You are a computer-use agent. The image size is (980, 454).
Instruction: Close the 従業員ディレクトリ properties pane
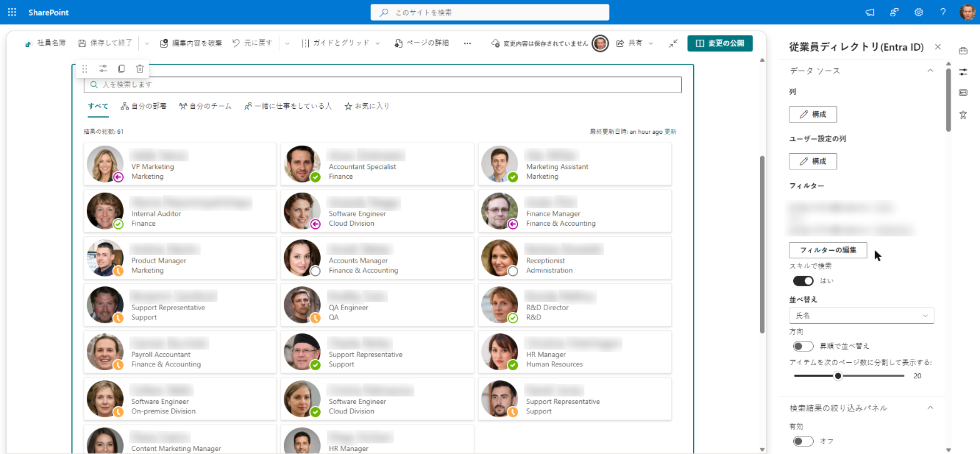click(937, 47)
